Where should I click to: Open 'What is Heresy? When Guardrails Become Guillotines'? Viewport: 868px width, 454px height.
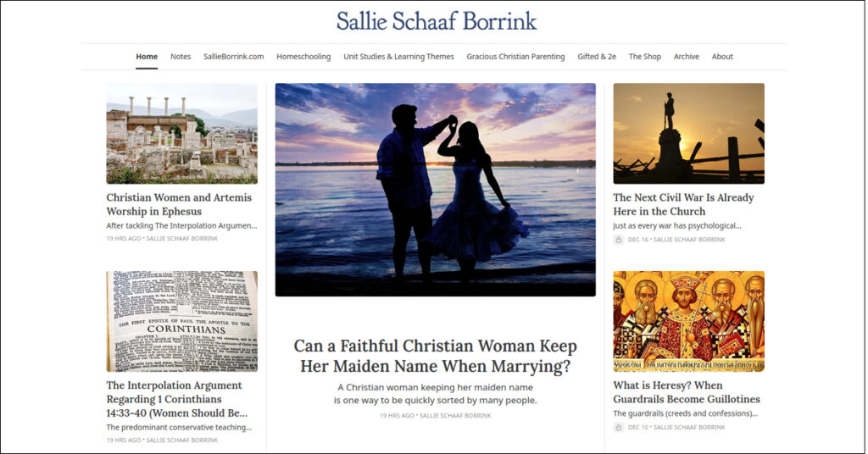[x=687, y=392]
